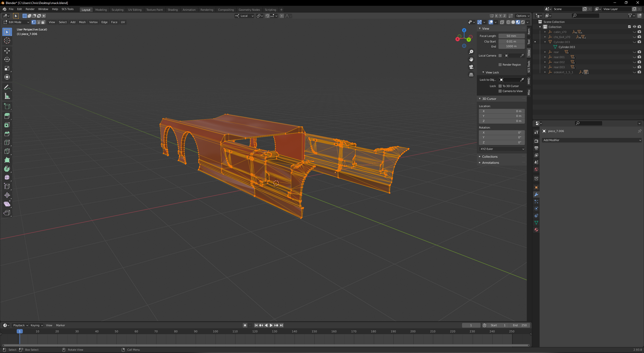644x353 pixels.
Task: Adjust the Focal Length slider
Action: click(512, 36)
